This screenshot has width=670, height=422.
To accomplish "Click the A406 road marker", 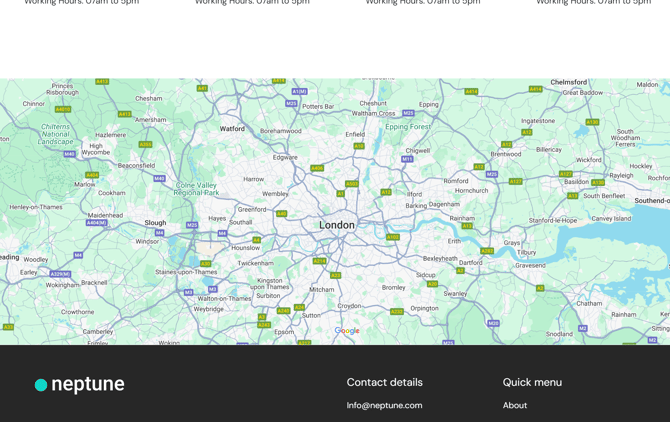I will 317,168.
